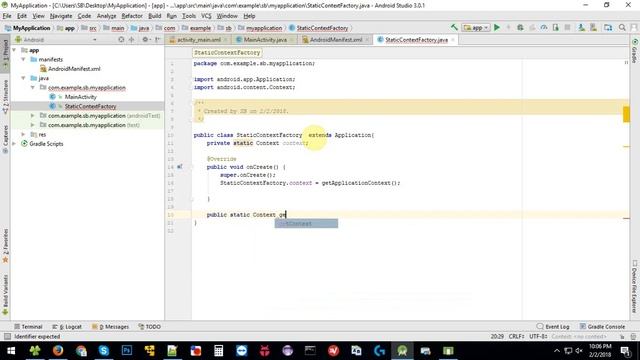Screen dimensions: 640x360
Task: Open Firefox from the taskbar
Action: (58, 350)
